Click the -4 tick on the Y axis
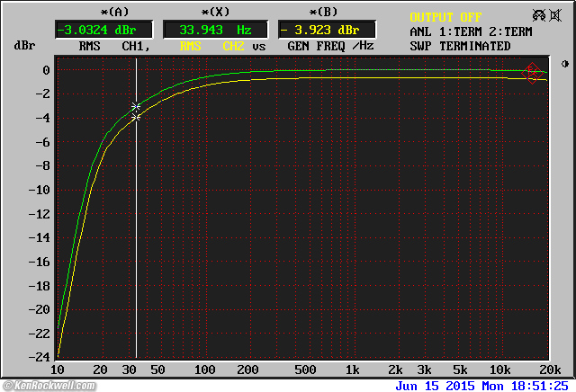The image size is (576, 392). pyautogui.click(x=42, y=118)
